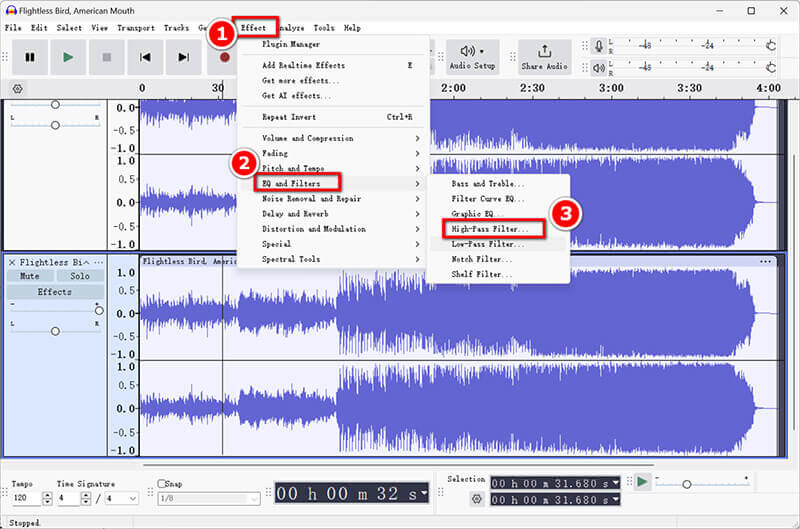Screen dimensions: 800x529
Task: Open Audio Setup
Action: click(472, 57)
